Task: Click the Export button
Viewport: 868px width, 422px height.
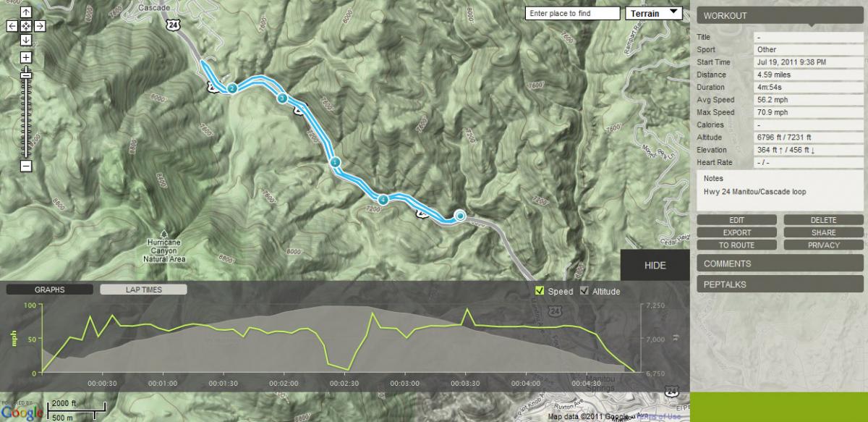Action: coord(737,232)
